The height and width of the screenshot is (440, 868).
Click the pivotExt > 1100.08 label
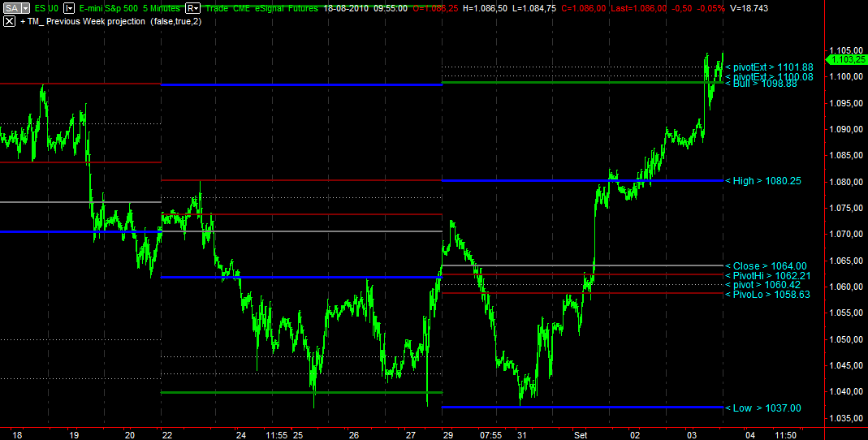click(769, 76)
